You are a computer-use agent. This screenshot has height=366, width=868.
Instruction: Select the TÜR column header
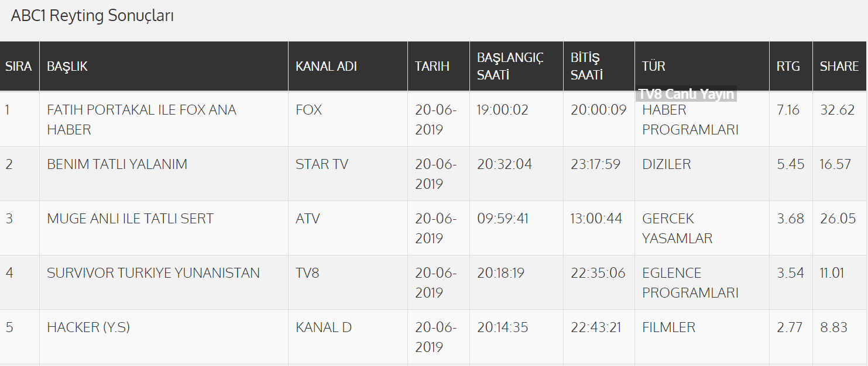[x=653, y=66]
